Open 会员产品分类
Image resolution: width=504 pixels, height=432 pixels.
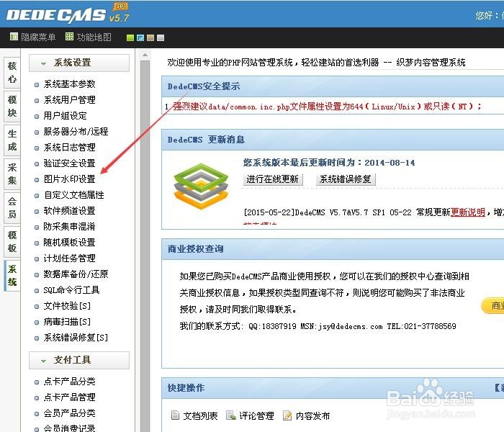[69, 413]
